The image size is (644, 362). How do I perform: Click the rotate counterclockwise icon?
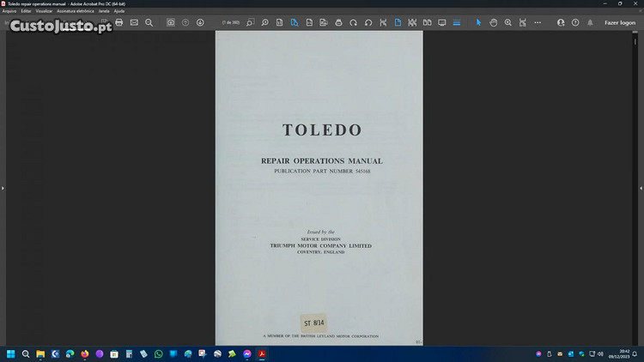(368, 22)
